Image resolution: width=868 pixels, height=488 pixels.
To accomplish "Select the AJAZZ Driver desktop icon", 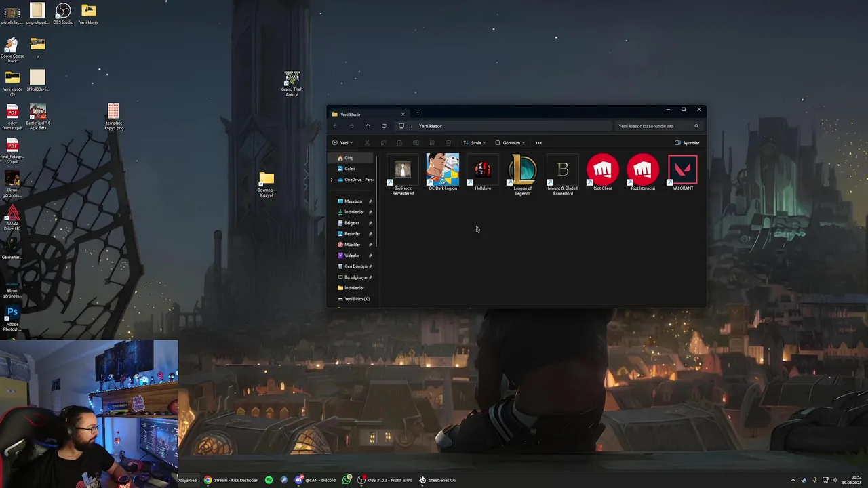I will [x=12, y=218].
